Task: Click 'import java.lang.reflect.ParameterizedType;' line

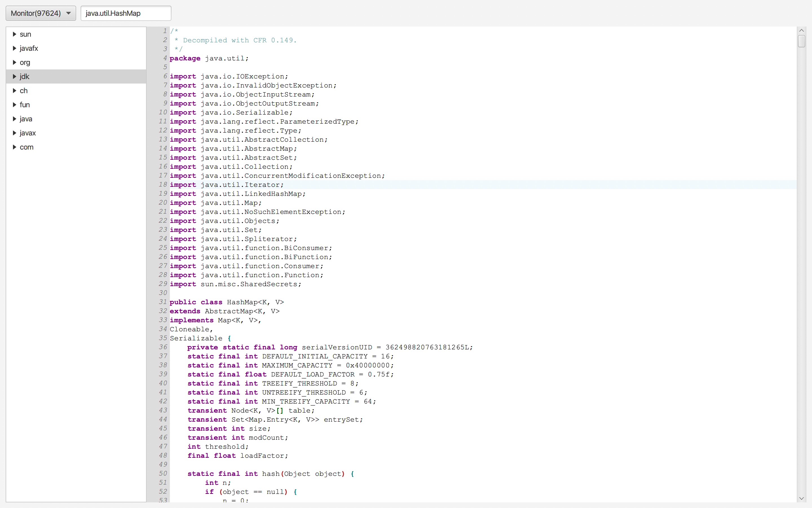Action: [264, 122]
